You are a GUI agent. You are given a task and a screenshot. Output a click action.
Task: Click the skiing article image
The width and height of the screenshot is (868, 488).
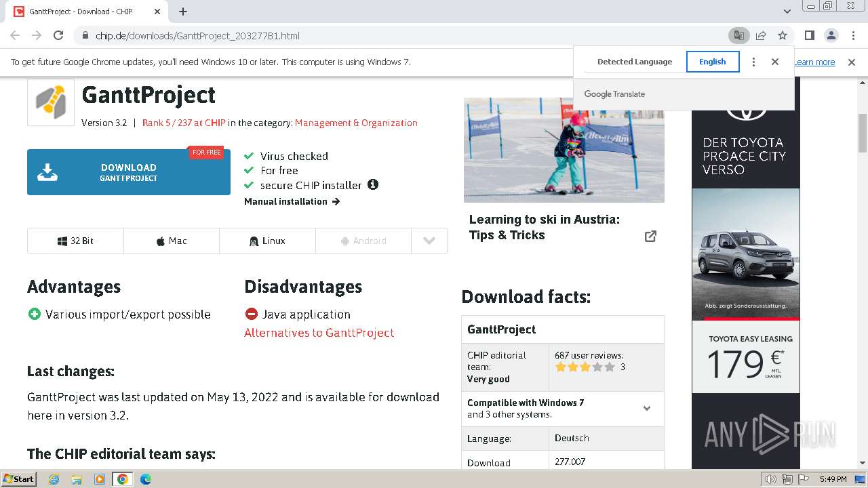564,150
